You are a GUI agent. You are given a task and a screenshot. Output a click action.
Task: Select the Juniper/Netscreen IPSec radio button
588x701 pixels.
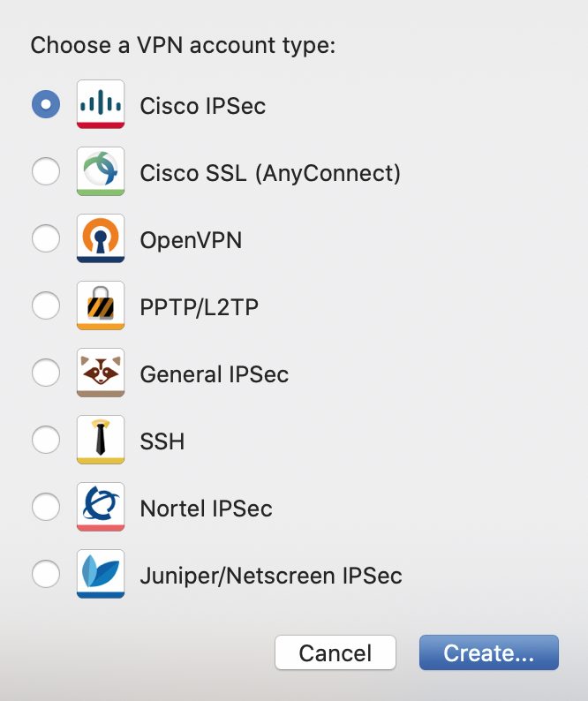pyautogui.click(x=46, y=574)
